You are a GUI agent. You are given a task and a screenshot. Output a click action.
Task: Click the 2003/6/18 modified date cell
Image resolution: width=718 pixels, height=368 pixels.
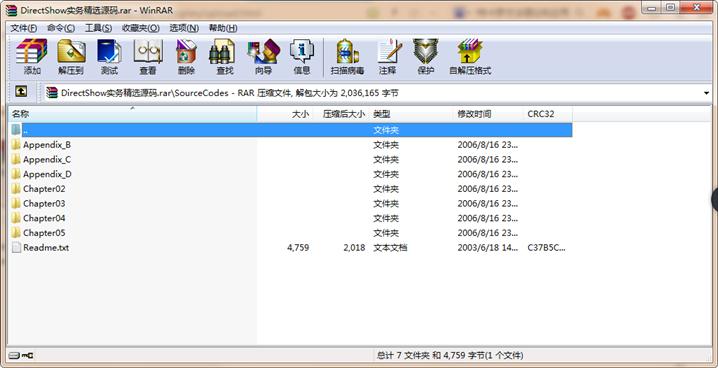coord(488,247)
